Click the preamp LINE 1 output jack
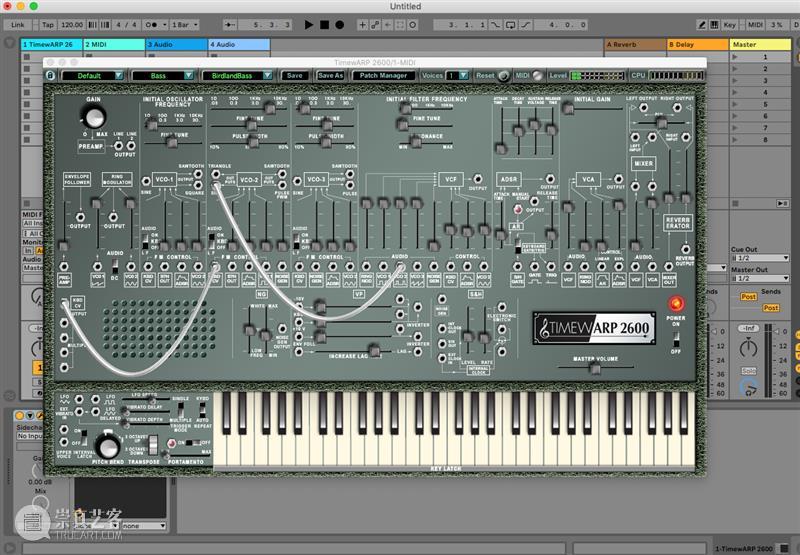The width and height of the screenshot is (800, 555). click(x=118, y=145)
